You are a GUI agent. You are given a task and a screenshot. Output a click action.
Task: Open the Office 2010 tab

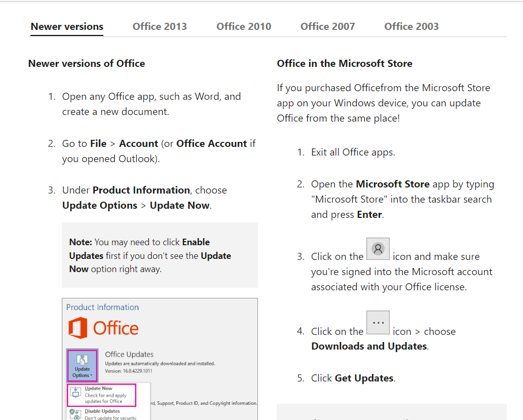click(243, 26)
